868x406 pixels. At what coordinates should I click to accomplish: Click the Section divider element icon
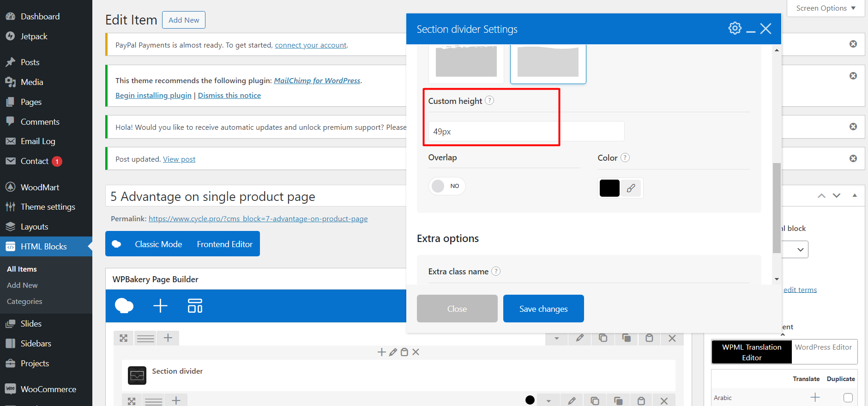click(137, 376)
